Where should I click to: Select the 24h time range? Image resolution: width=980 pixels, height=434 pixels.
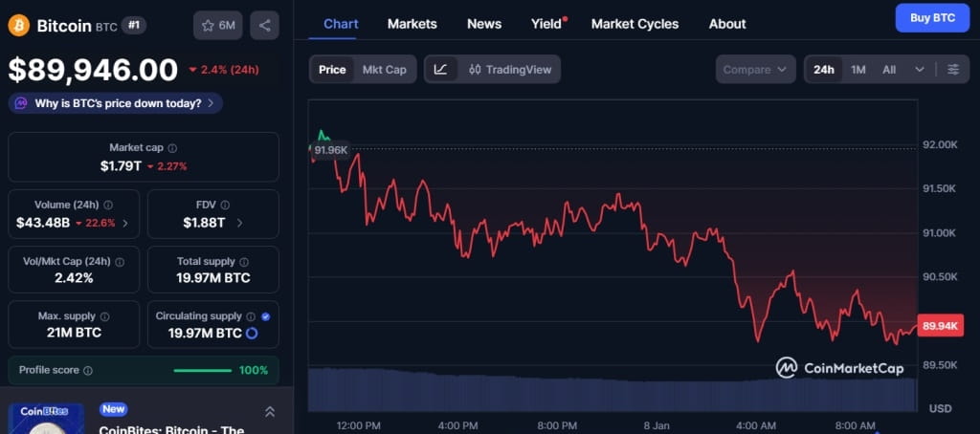[x=824, y=70]
